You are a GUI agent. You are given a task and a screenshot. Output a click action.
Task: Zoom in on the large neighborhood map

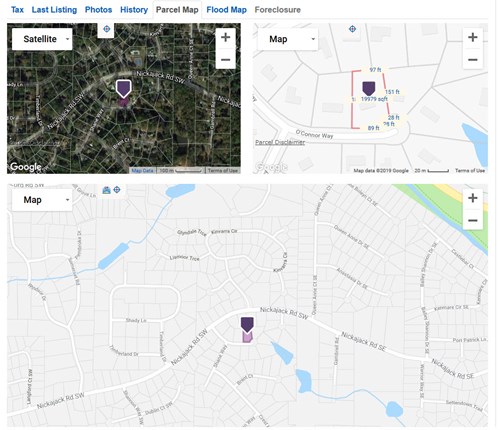(x=472, y=198)
